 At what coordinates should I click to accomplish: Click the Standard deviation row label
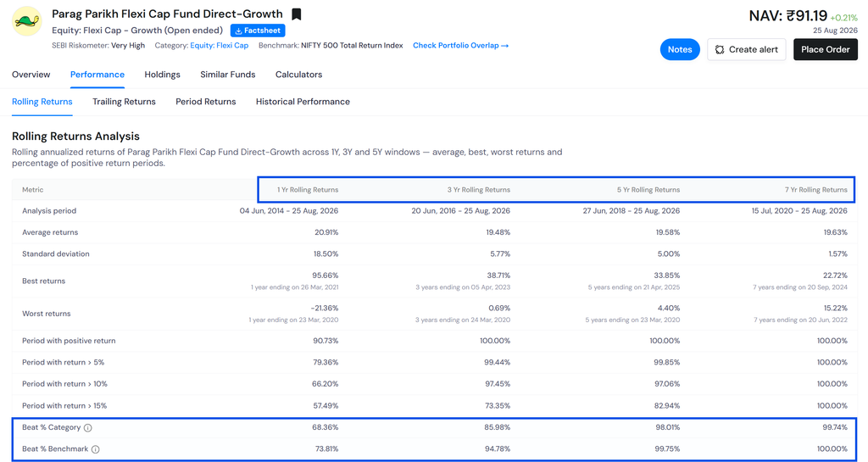tap(56, 254)
